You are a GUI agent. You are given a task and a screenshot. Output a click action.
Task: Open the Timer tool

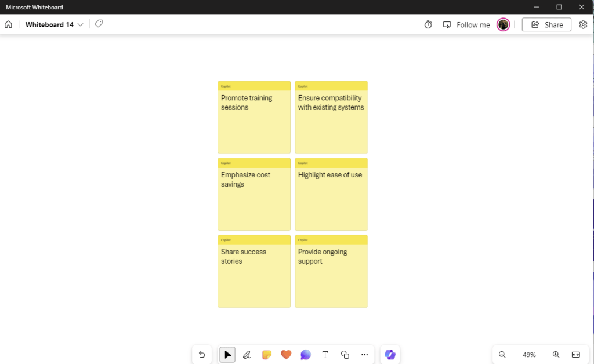click(428, 24)
